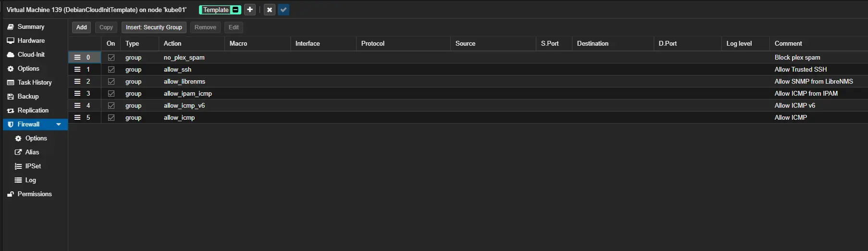This screenshot has height=251, width=868.
Task: Cancel tag editing with the X icon
Action: (270, 10)
